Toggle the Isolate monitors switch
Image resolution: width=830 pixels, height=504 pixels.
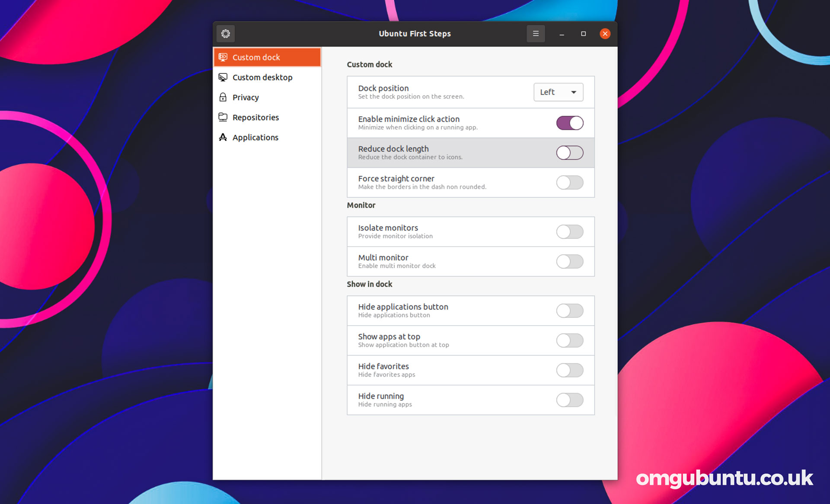[570, 232]
